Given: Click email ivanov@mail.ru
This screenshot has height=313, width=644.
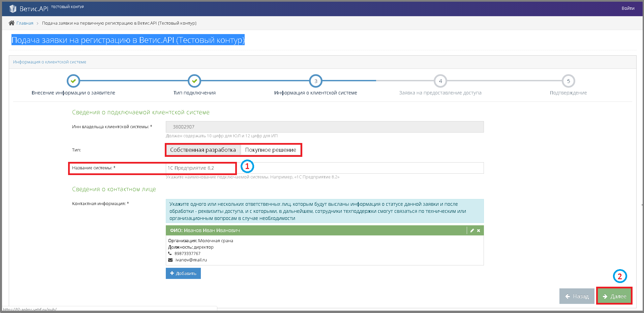Looking at the screenshot, I should pyautogui.click(x=191, y=260).
